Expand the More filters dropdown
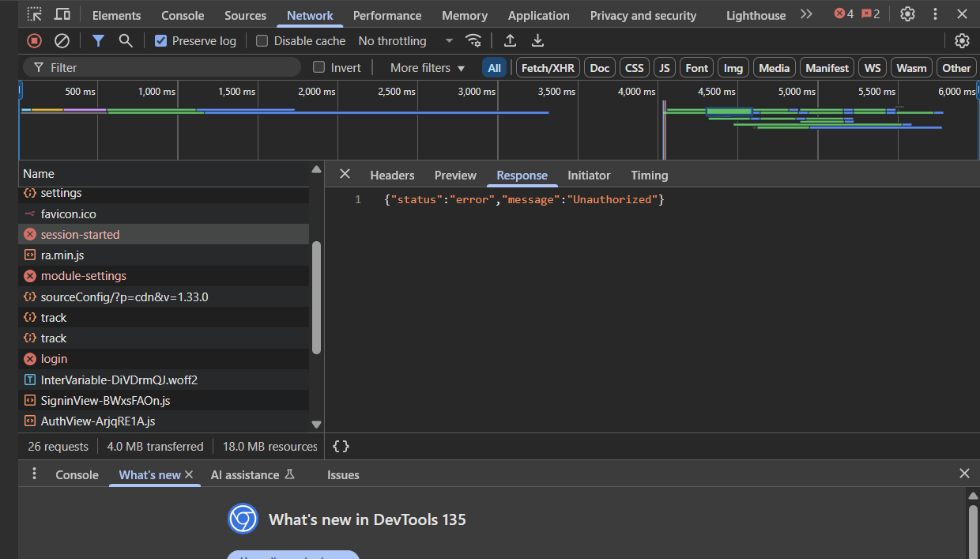The height and width of the screenshot is (559, 980). coord(428,68)
